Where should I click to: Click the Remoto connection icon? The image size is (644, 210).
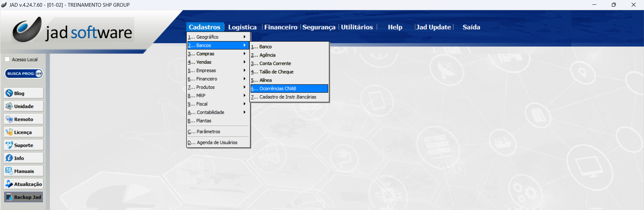(x=9, y=119)
